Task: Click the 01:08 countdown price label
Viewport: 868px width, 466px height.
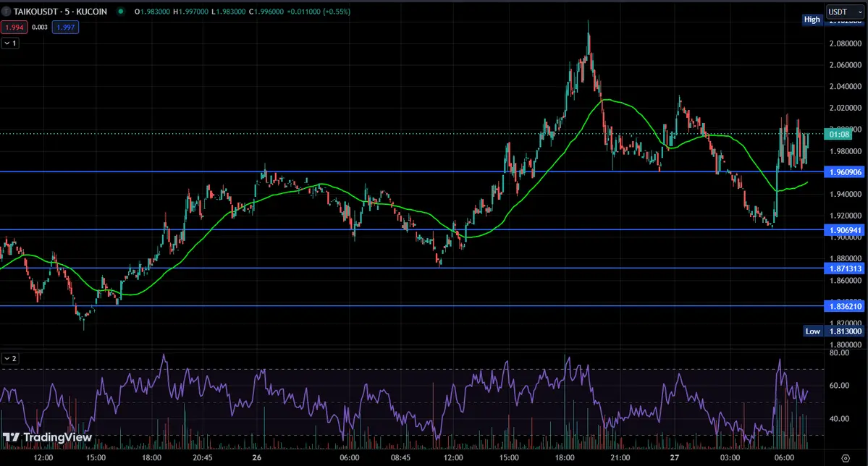Action: coord(839,134)
